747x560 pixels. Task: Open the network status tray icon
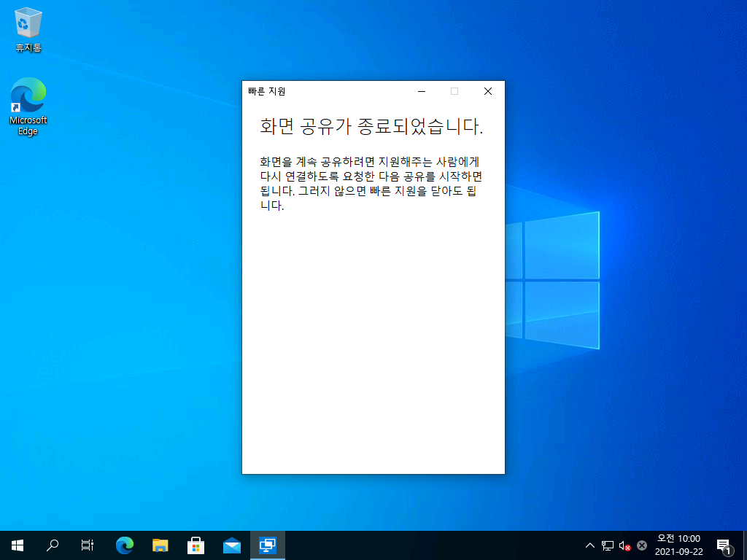coord(608,545)
